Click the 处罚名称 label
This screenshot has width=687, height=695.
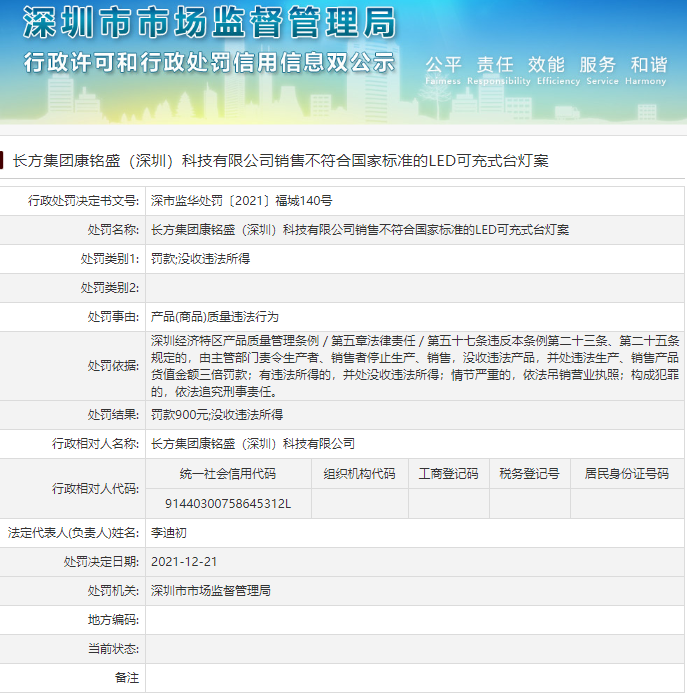point(113,230)
